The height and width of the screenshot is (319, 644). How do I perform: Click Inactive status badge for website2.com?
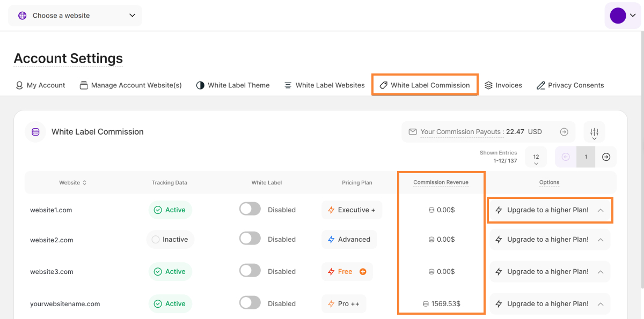170,240
